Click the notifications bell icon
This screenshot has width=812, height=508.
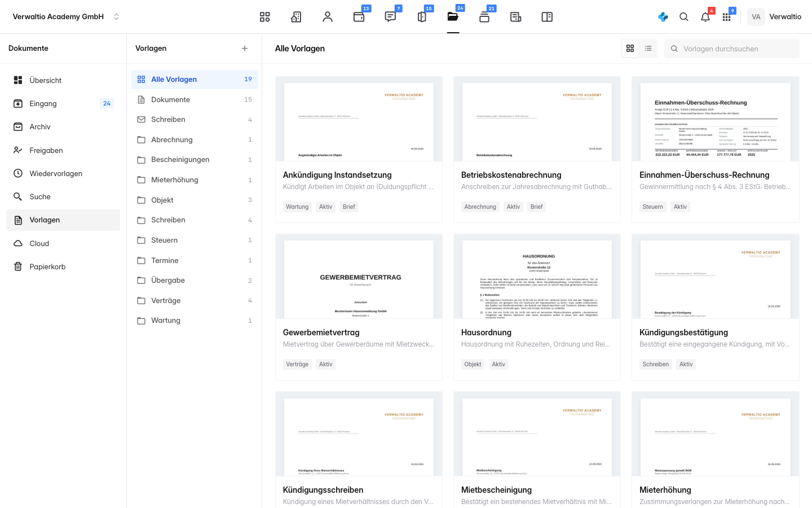click(x=705, y=17)
